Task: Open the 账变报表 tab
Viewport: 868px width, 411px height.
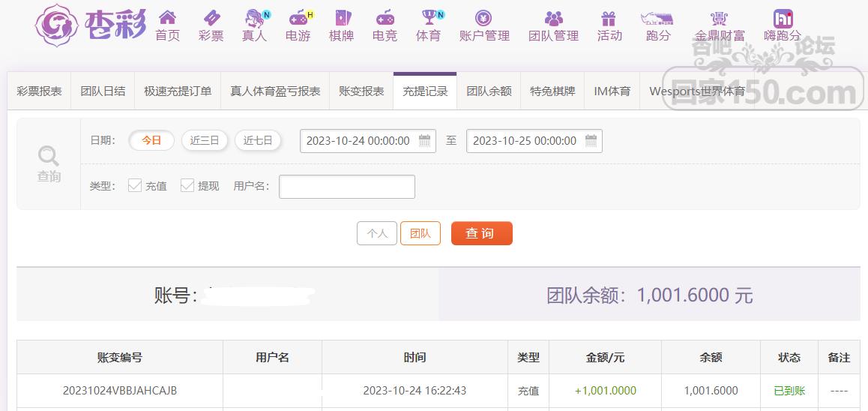Action: point(361,91)
